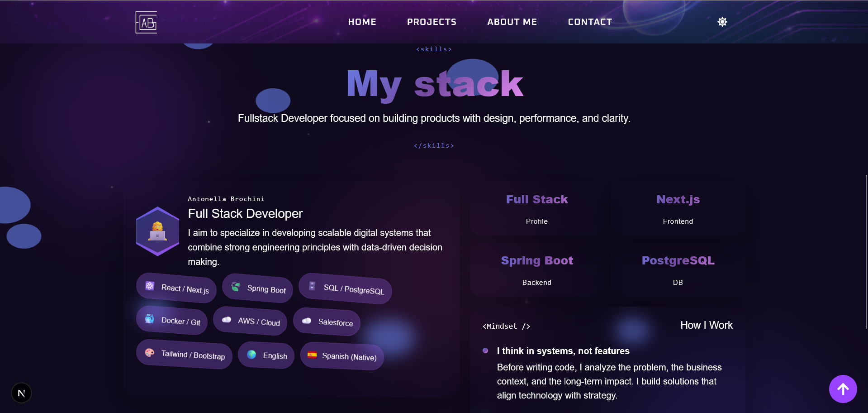Navigate to the PROJECTS menu item
This screenshot has height=413, width=868.
click(432, 21)
